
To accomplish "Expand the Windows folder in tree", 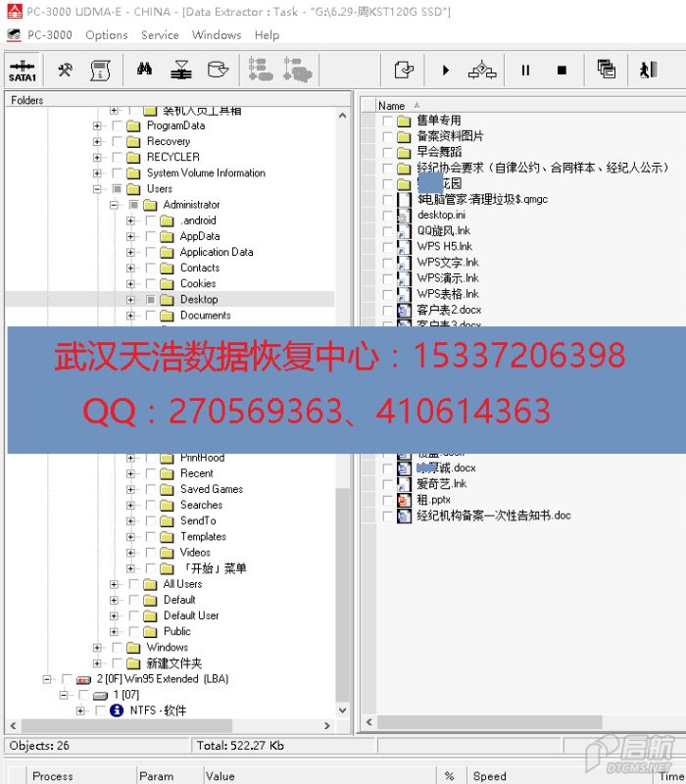I will click(x=97, y=648).
